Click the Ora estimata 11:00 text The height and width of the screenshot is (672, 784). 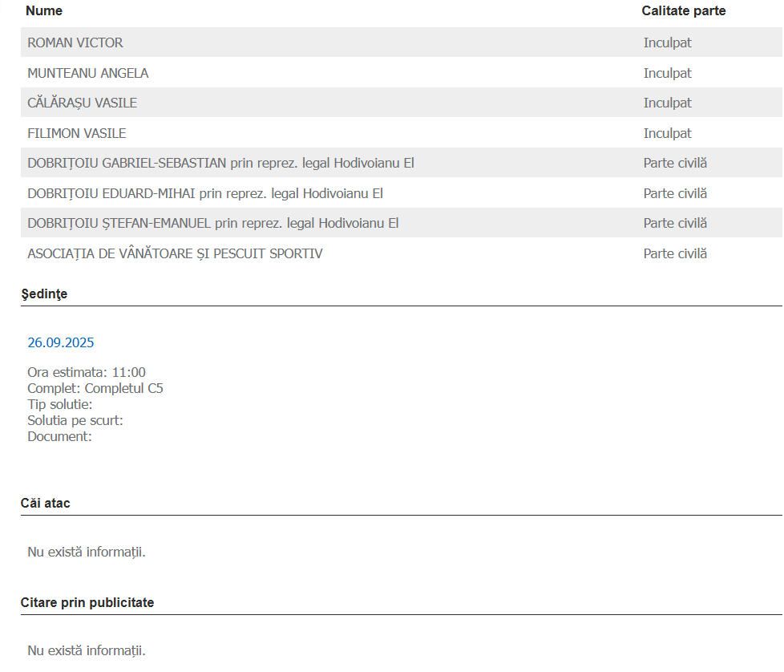tap(87, 372)
